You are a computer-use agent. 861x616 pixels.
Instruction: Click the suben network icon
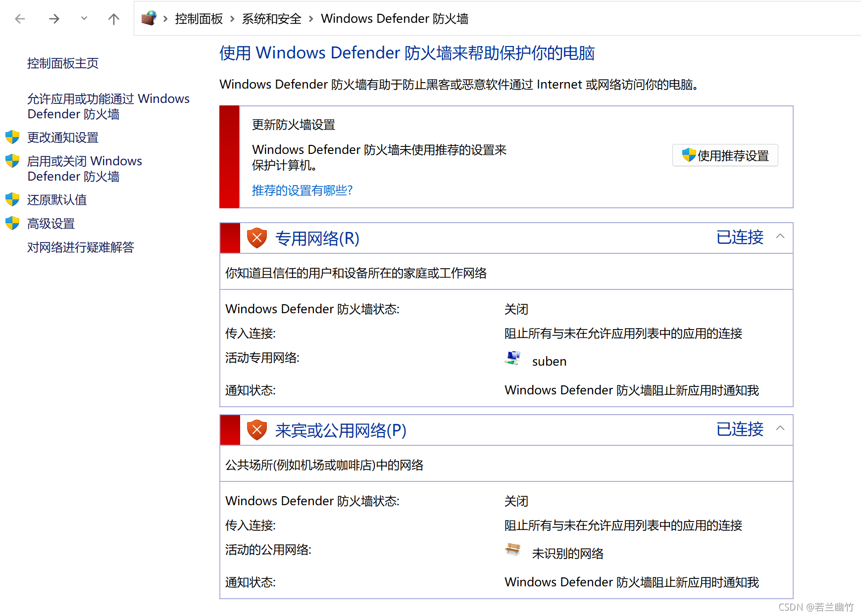pos(513,358)
